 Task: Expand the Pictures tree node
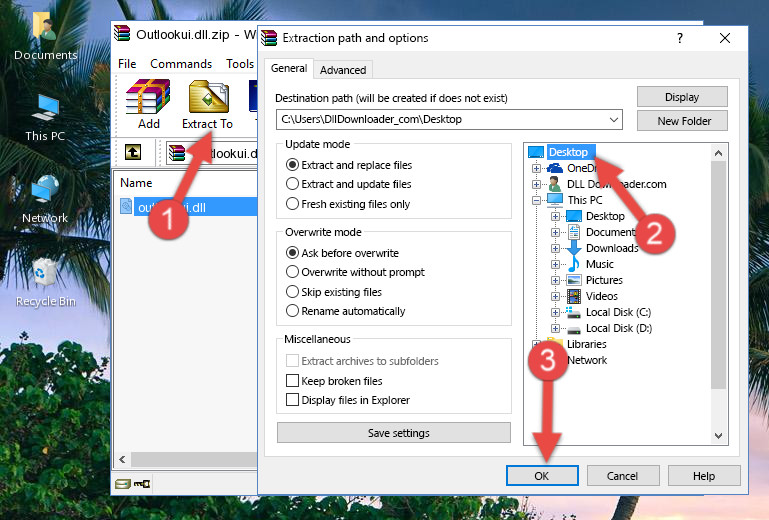pyautogui.click(x=555, y=281)
